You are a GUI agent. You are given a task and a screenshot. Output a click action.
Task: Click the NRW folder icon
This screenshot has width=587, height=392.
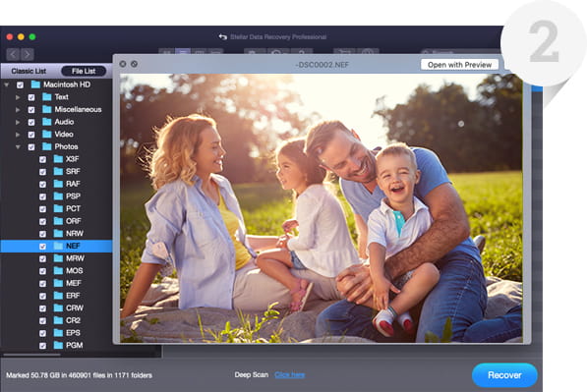click(x=58, y=234)
